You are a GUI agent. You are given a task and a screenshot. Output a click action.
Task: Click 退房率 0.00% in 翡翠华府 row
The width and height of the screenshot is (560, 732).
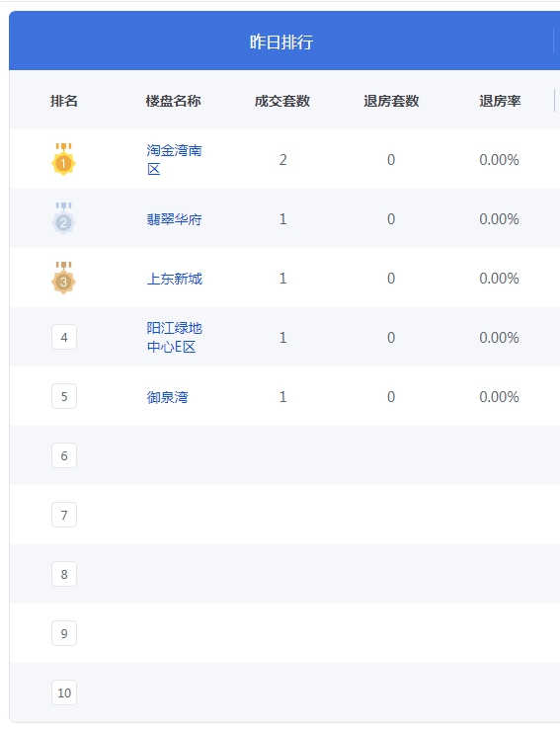coord(500,219)
